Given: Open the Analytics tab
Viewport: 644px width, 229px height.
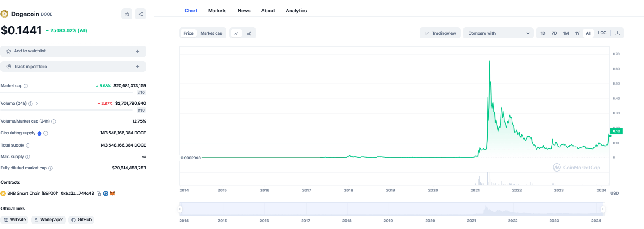Looking at the screenshot, I should coord(296,11).
